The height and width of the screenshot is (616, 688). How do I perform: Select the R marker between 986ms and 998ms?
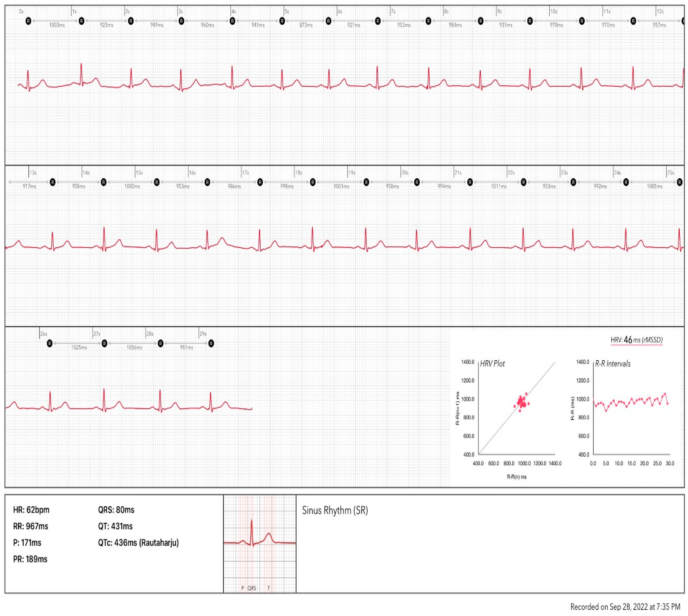(x=260, y=182)
